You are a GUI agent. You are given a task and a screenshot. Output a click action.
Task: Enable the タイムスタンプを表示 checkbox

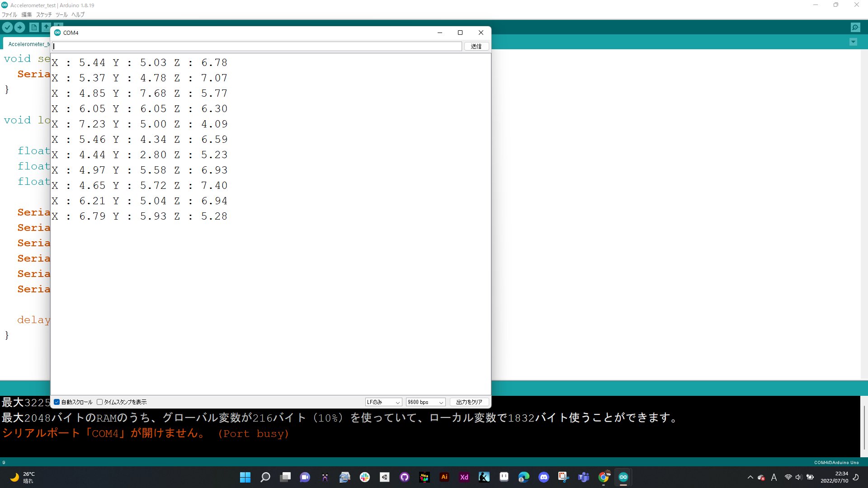[99, 402]
